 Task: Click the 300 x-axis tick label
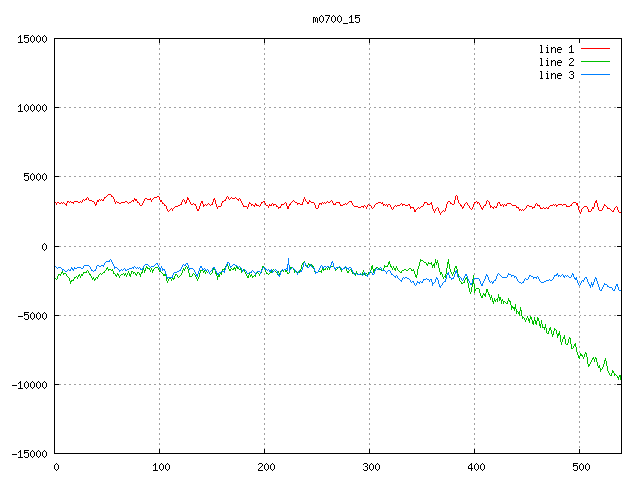click(370, 467)
